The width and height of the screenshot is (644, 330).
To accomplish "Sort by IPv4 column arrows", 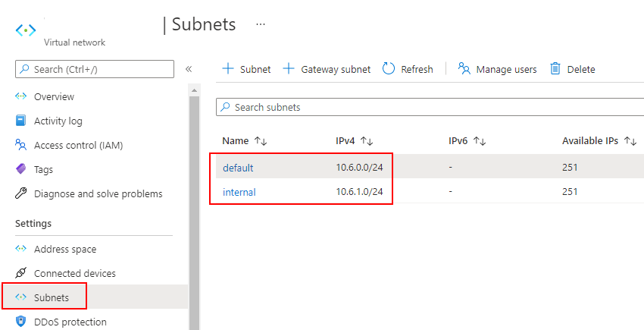I will coord(367,141).
